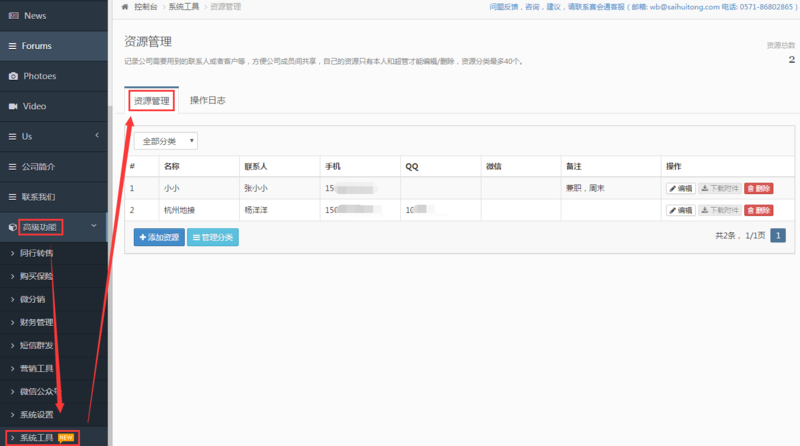The height and width of the screenshot is (446, 800).
Task: Switch to the 操作日志 tab
Action: (x=207, y=101)
